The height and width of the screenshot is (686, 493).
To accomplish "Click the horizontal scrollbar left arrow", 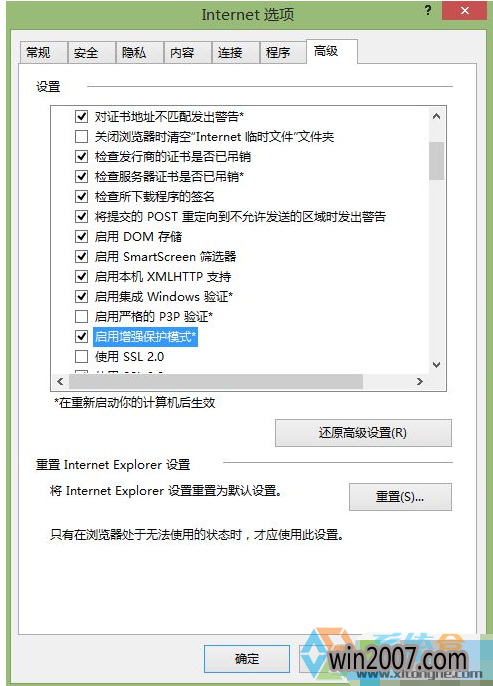I will click(x=60, y=382).
